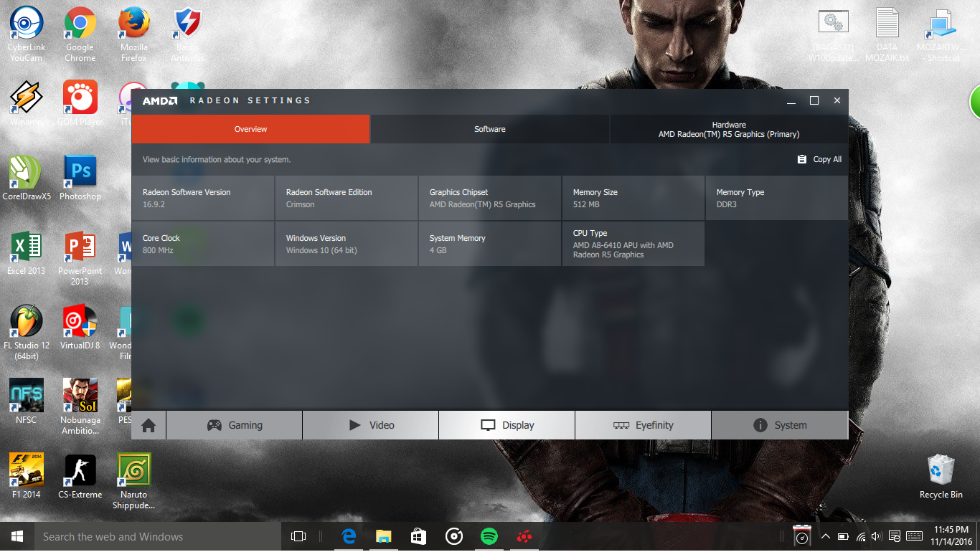The width and height of the screenshot is (980, 552).
Task: Select the CorelDrawX5 desktop icon
Action: (26, 177)
